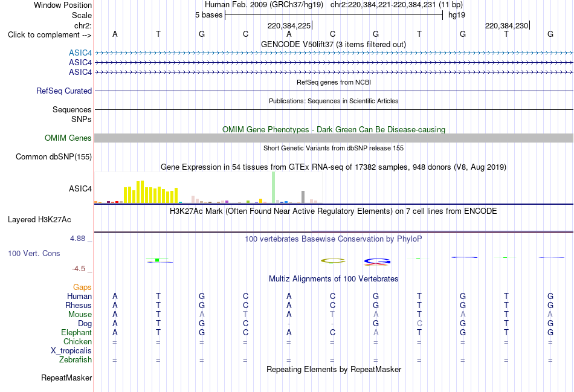Click the gray bar in GTEx chart
This screenshot has width=574, height=392.
click(x=303, y=197)
